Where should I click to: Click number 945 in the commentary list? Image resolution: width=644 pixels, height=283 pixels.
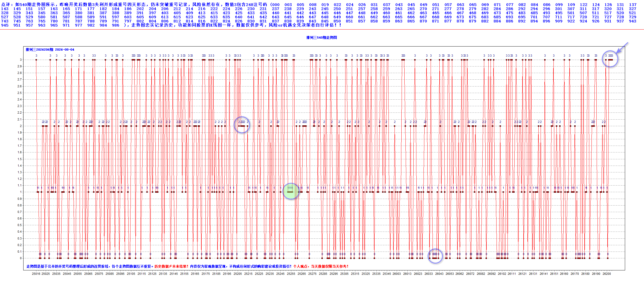tap(5, 25)
